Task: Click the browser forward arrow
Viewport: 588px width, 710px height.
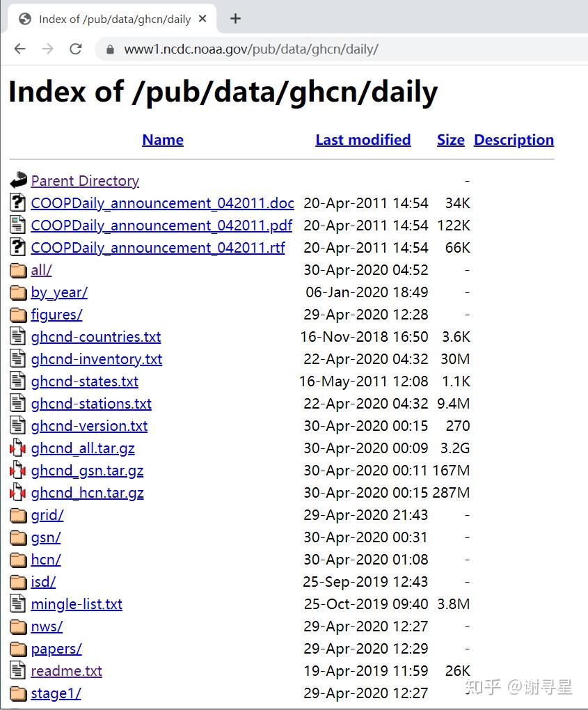Action: pyautogui.click(x=47, y=49)
